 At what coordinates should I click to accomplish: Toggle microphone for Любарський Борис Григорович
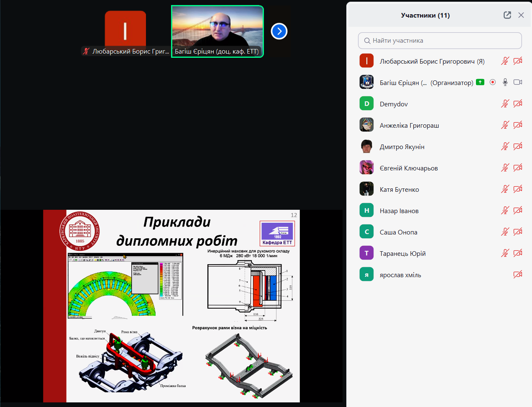[505, 61]
